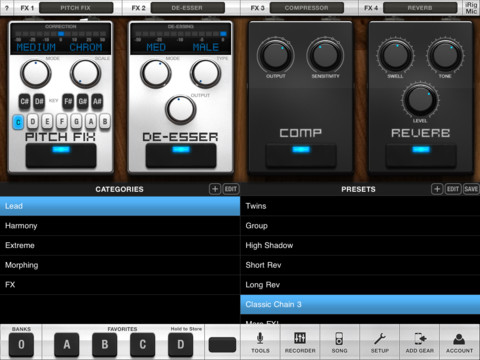Select key D# on Pitch Fix pedal
Screen dimensions: 480x360
pyautogui.click(x=39, y=101)
